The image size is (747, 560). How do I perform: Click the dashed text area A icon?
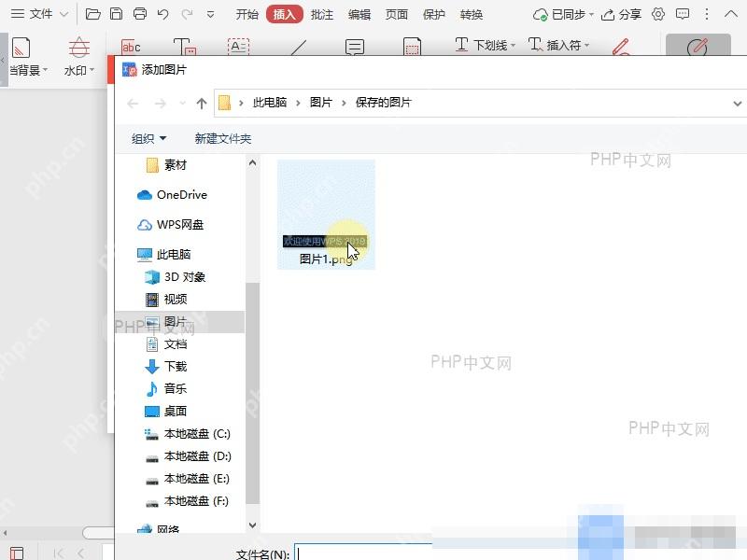pyautogui.click(x=239, y=46)
